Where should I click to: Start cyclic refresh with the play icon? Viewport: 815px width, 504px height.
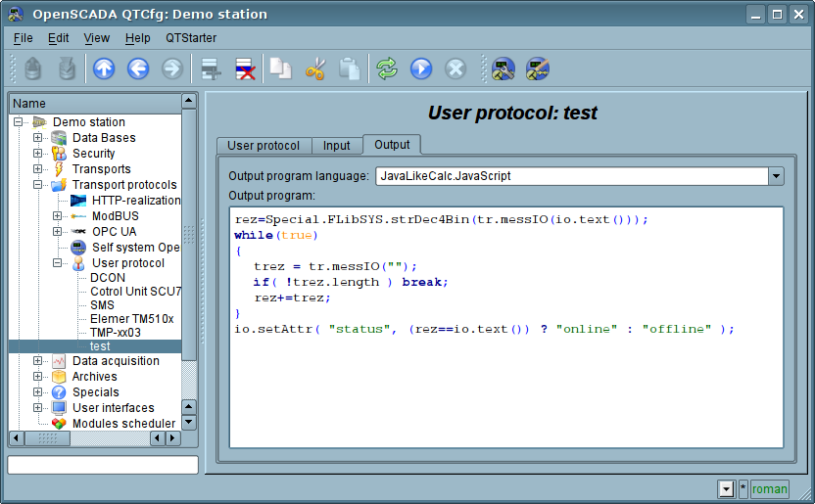(421, 69)
